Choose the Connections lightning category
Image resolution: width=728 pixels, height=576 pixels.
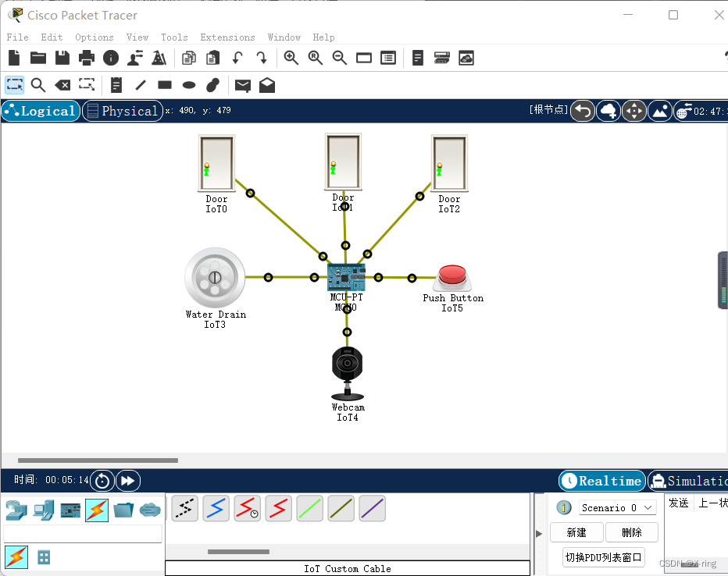point(97,510)
